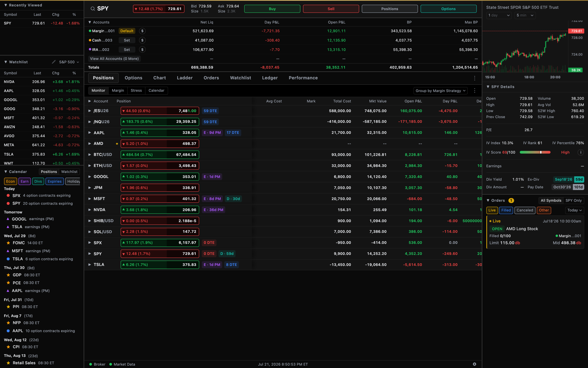Select the Stress sub-tab
The height and width of the screenshot is (368, 588).
click(x=136, y=91)
